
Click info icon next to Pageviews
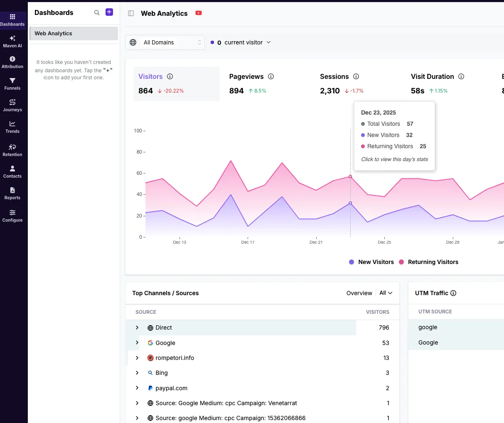tap(271, 76)
